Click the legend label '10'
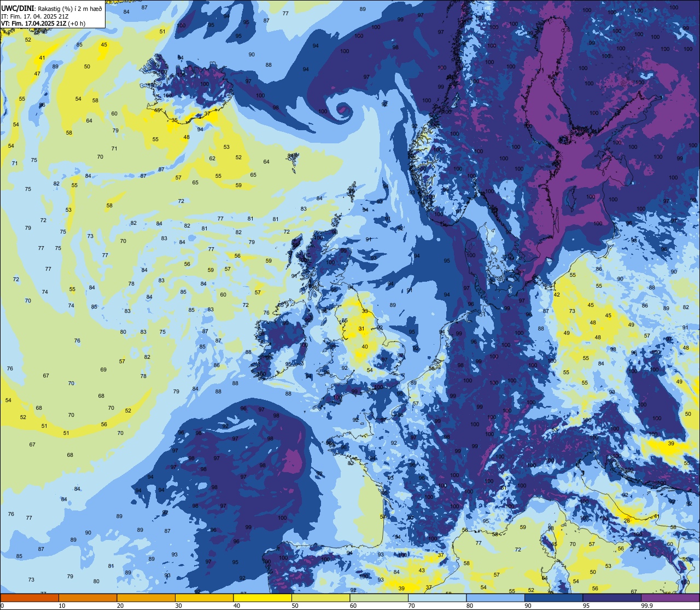Image resolution: width=700 pixels, height=610 pixels. click(x=62, y=606)
